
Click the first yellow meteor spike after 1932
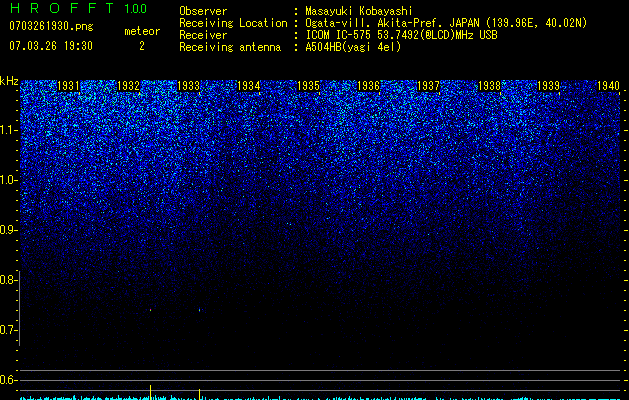150,392
